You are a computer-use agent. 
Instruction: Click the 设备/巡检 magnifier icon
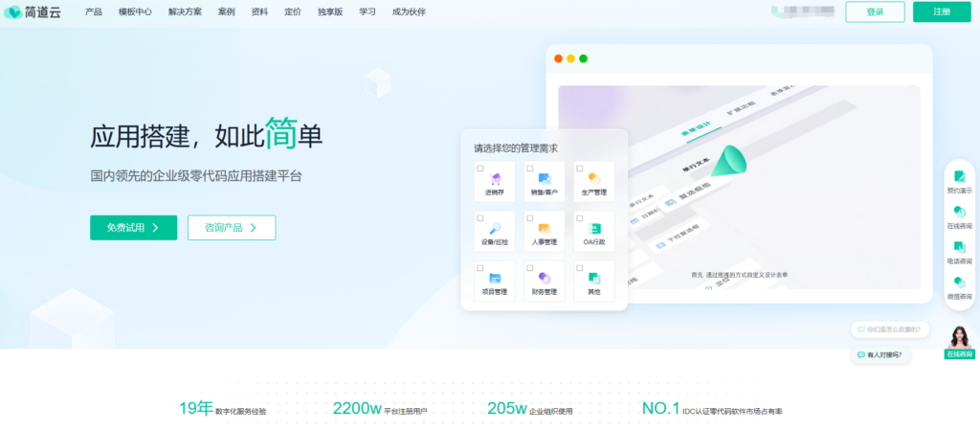pyautogui.click(x=495, y=229)
